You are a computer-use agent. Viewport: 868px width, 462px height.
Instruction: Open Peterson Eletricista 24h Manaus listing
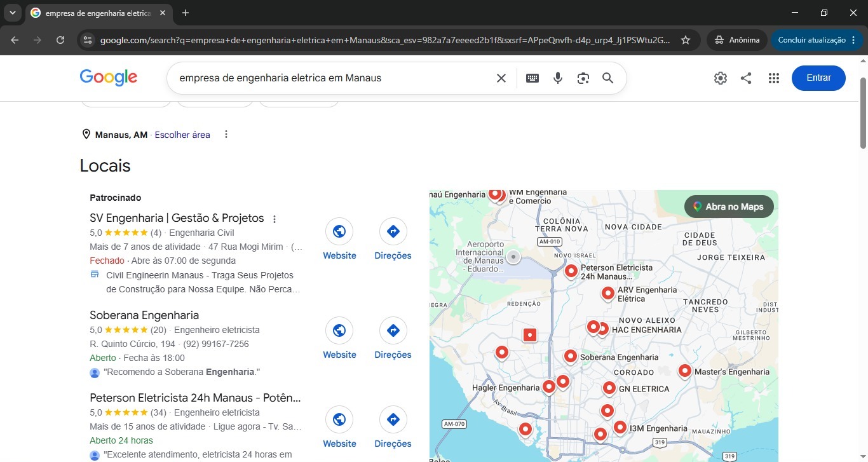pyautogui.click(x=195, y=398)
